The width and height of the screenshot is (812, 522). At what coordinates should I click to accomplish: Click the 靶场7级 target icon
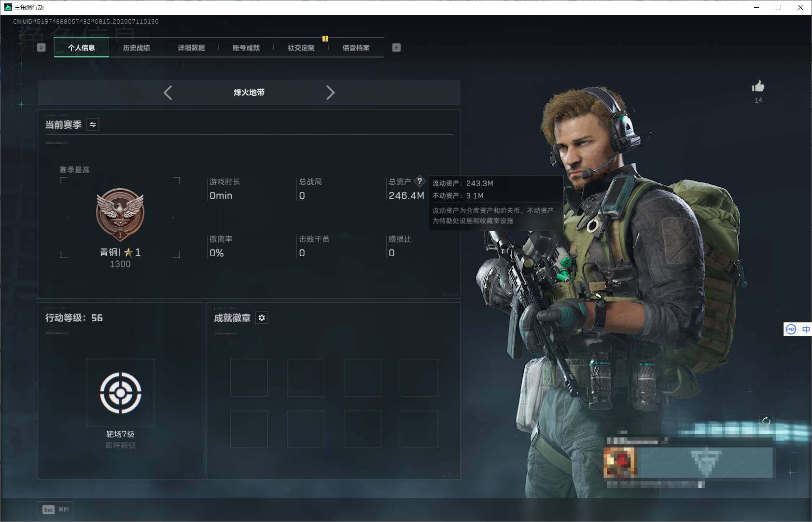(120, 392)
